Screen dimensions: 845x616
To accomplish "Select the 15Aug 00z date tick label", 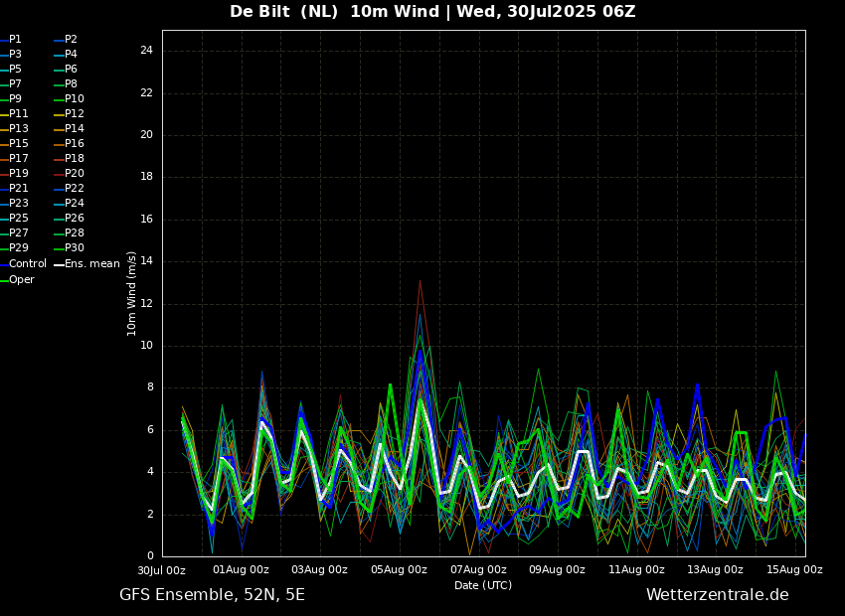I will tap(794, 570).
